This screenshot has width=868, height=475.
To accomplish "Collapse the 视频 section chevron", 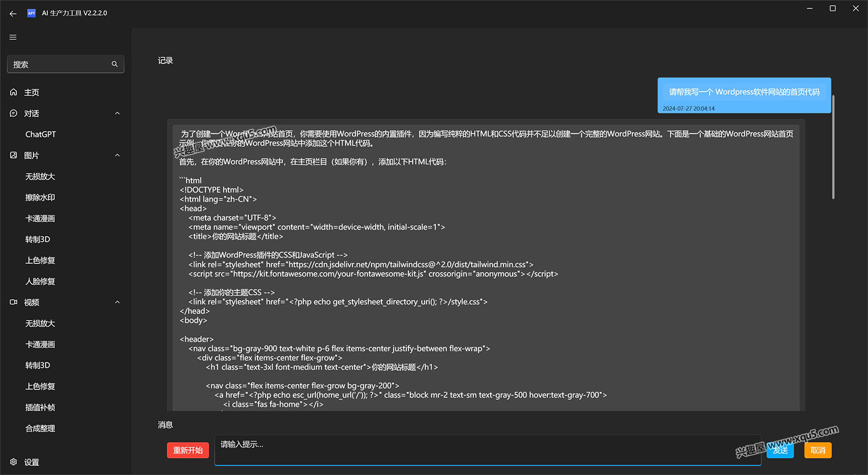I will tap(117, 302).
